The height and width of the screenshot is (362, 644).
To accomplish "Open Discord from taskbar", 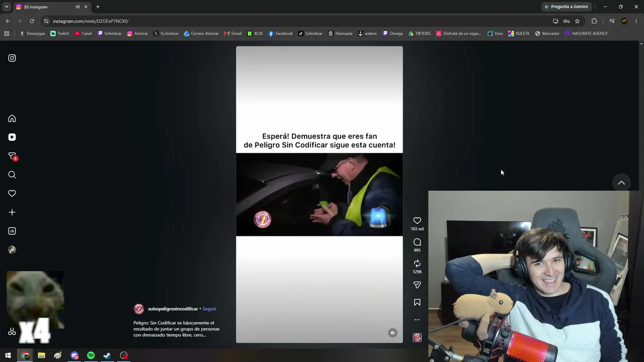I will [x=74, y=355].
